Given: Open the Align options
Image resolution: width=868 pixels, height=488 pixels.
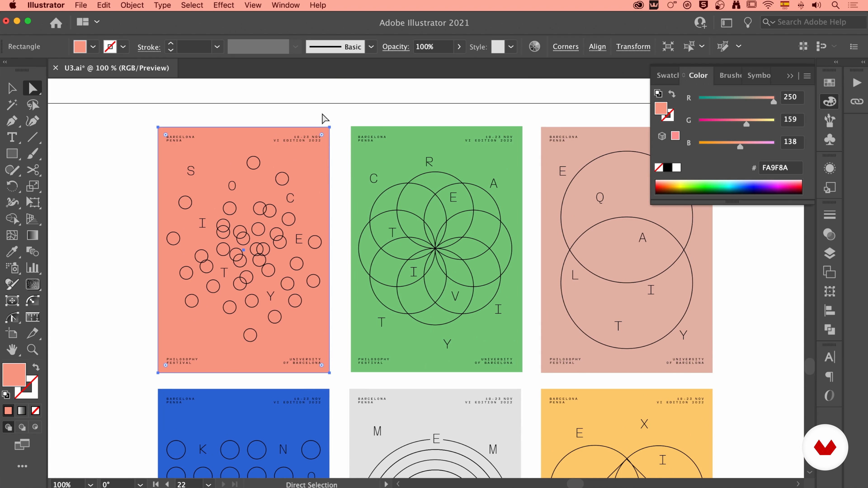Looking at the screenshot, I should pos(597,47).
